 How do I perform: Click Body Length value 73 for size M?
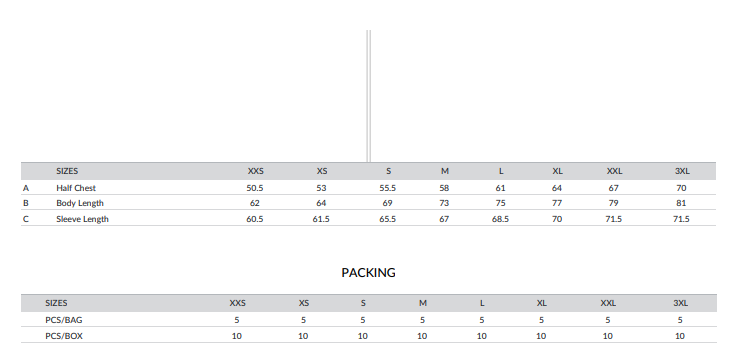(444, 203)
